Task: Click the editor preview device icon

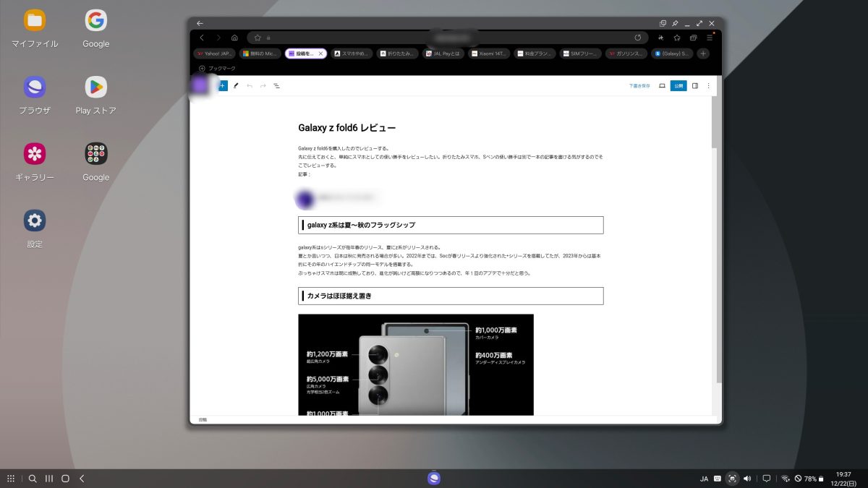Action: [x=662, y=85]
